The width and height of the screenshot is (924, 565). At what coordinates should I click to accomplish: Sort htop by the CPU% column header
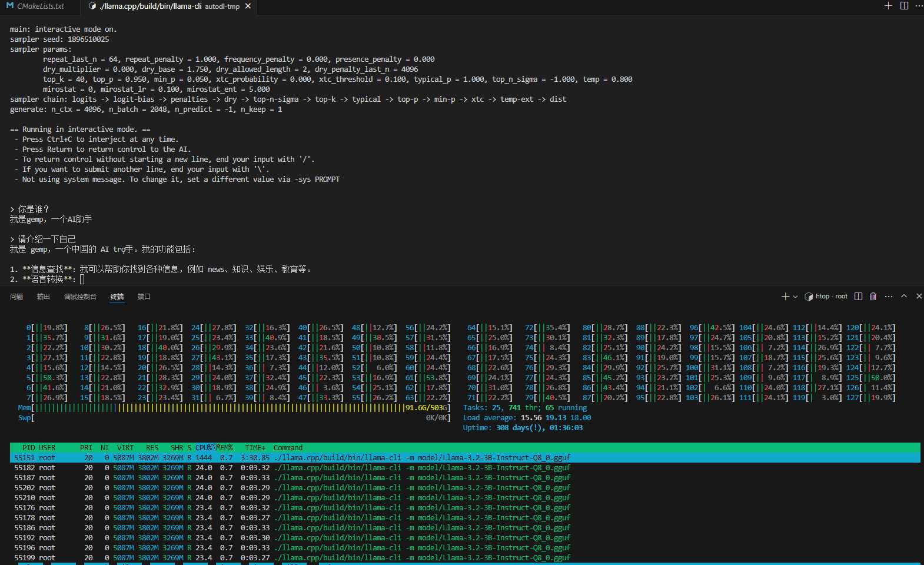(204, 448)
